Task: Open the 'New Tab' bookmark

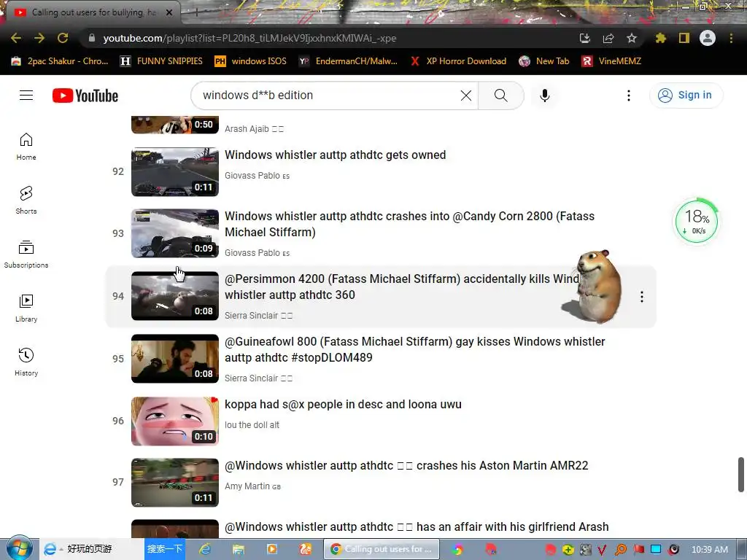Action: coord(544,61)
